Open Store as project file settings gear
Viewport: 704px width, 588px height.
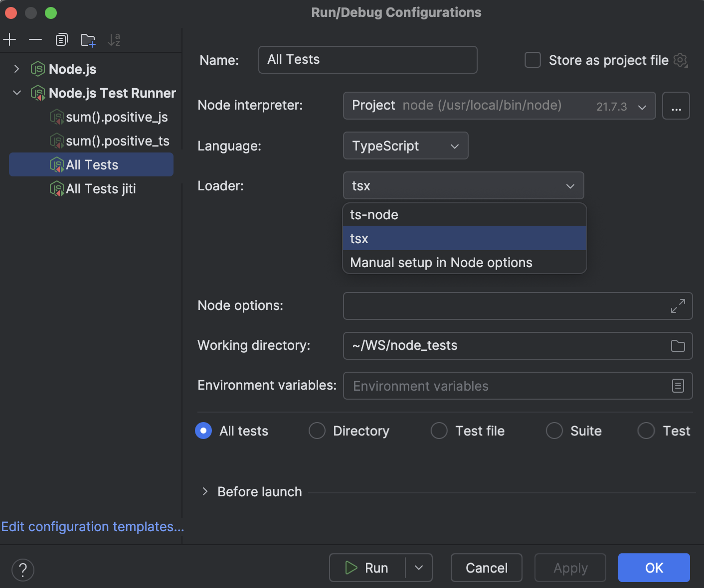(681, 60)
